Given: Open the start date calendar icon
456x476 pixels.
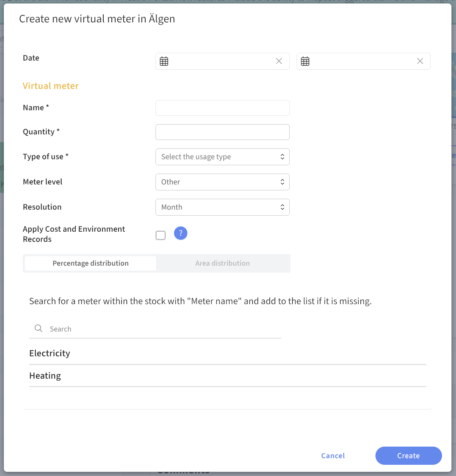Looking at the screenshot, I should click(164, 61).
